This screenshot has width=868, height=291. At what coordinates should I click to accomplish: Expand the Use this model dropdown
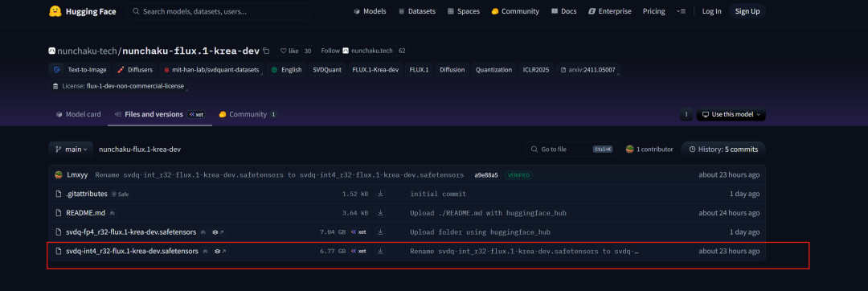click(731, 114)
